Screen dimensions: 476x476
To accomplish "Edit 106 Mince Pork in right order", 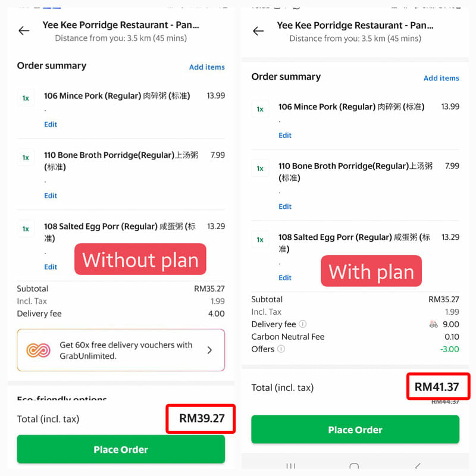I will [x=285, y=135].
